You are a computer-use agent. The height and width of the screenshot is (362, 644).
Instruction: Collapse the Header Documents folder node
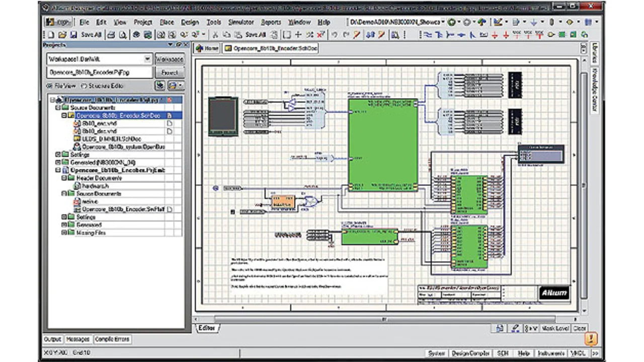(x=64, y=178)
